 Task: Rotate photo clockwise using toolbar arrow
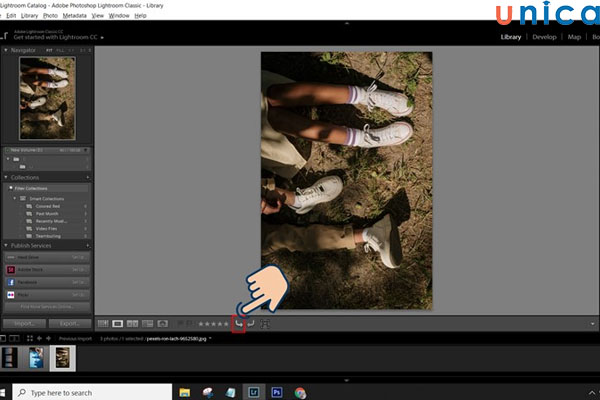(251, 324)
